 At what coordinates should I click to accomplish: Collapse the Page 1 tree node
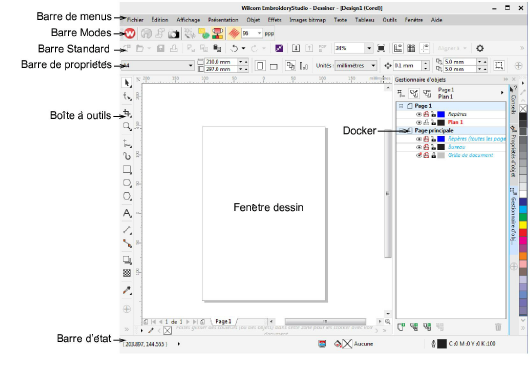pos(401,106)
